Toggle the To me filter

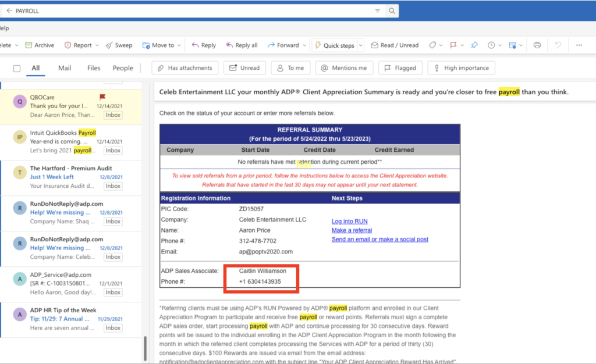coord(290,68)
